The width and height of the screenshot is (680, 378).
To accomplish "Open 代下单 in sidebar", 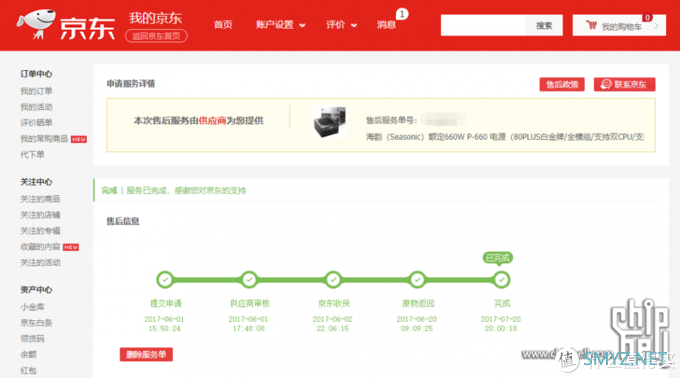I will (32, 154).
